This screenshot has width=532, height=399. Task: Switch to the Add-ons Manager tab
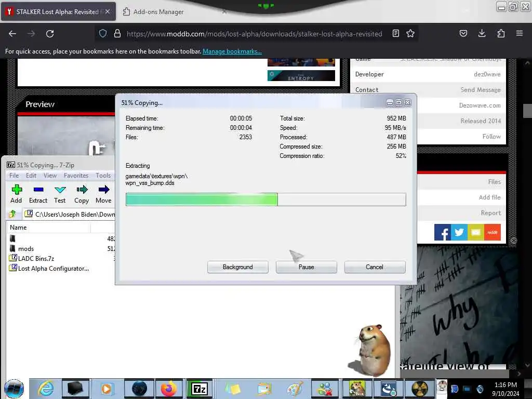(x=158, y=12)
